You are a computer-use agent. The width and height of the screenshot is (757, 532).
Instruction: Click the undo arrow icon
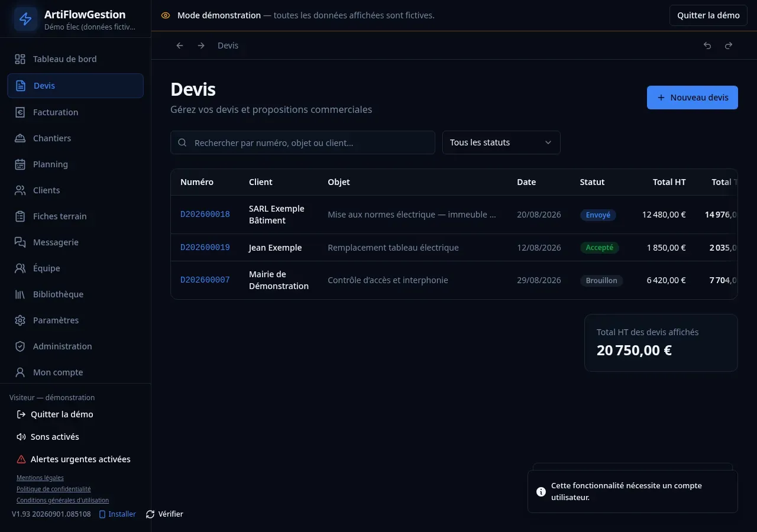pyautogui.click(x=707, y=46)
